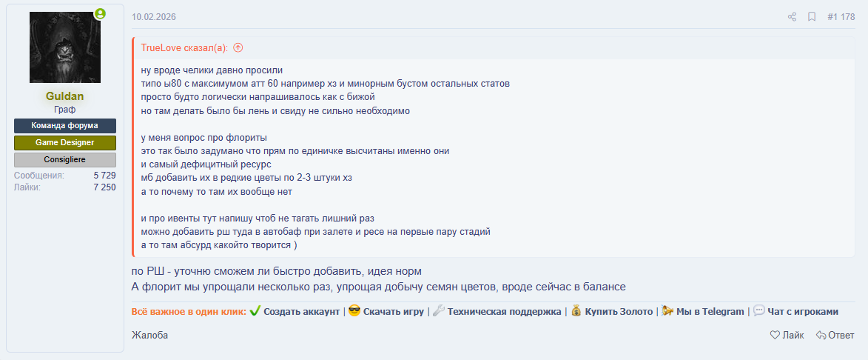The width and height of the screenshot is (868, 360).
Task: Open the Мы в Telegram link
Action: click(710, 311)
